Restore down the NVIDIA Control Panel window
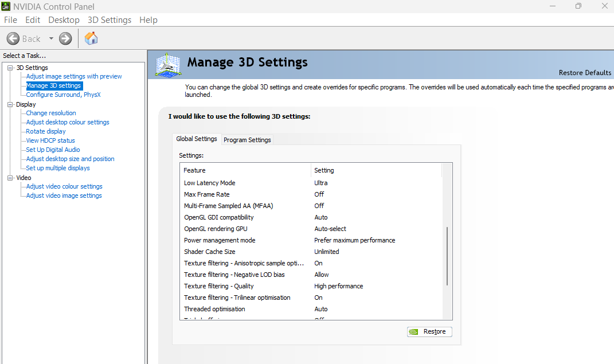Screen dimensions: 614x364 (578, 6)
